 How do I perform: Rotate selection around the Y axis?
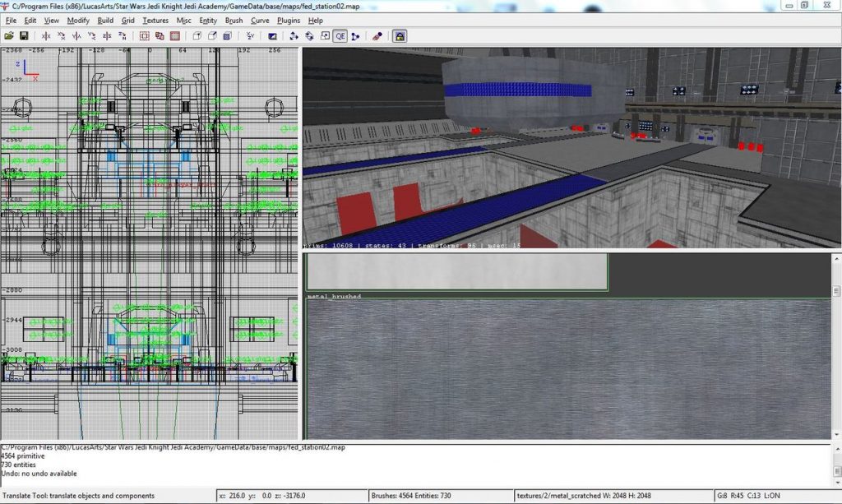pos(92,36)
